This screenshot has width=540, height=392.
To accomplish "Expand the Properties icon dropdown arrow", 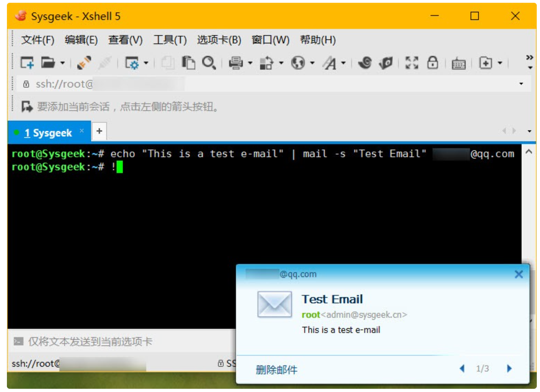I will 146,63.
